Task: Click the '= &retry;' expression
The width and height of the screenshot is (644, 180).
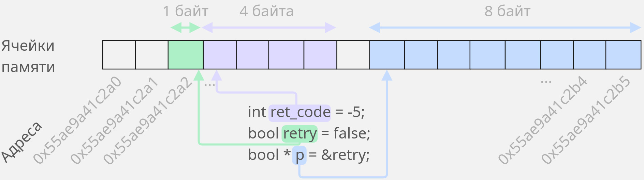Action: 339,155
